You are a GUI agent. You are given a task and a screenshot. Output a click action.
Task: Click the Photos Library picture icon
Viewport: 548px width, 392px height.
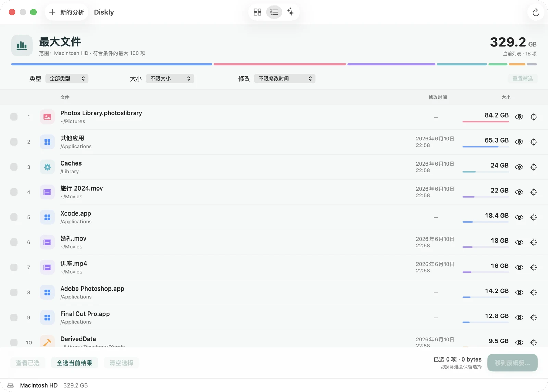pyautogui.click(x=47, y=117)
